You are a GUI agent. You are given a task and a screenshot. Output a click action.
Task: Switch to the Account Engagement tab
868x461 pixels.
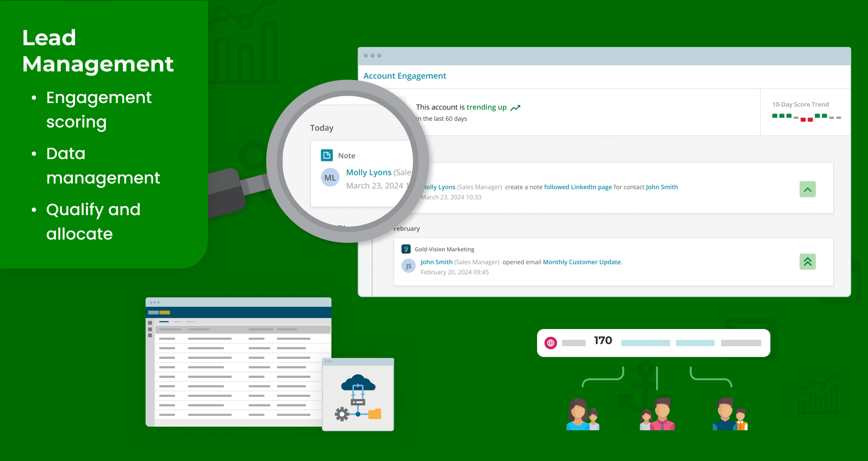405,75
